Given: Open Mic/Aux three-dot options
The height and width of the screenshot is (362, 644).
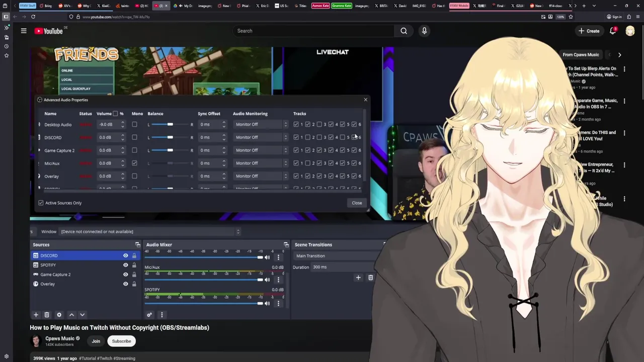Looking at the screenshot, I should (x=278, y=280).
